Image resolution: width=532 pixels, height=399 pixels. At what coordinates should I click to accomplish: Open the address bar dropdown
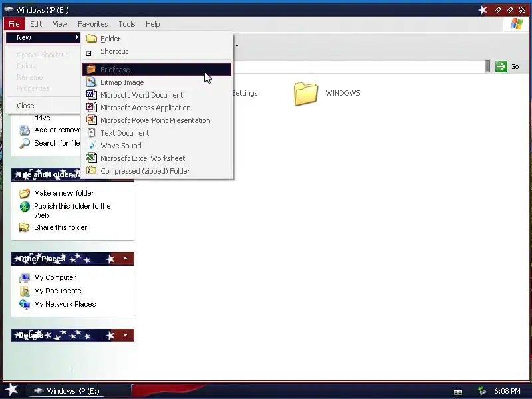[x=487, y=66]
